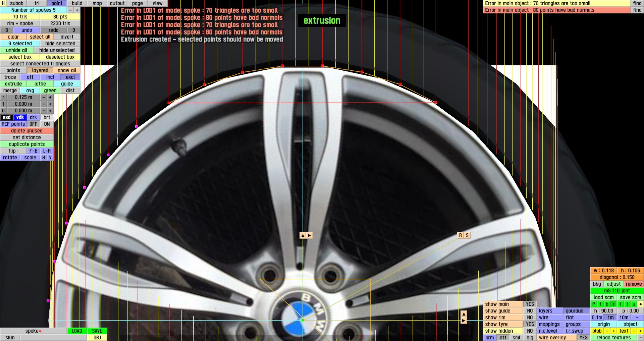
Task: Click the right arrow left of show rim
Action: pyautogui.click(x=464, y=321)
